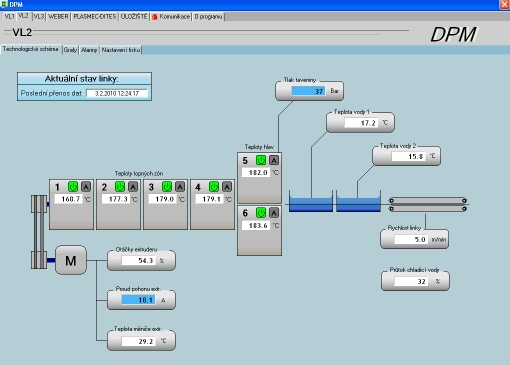Click the belt pulley drive graphic
Viewport: 510px width, 365px height.
pos(39,232)
